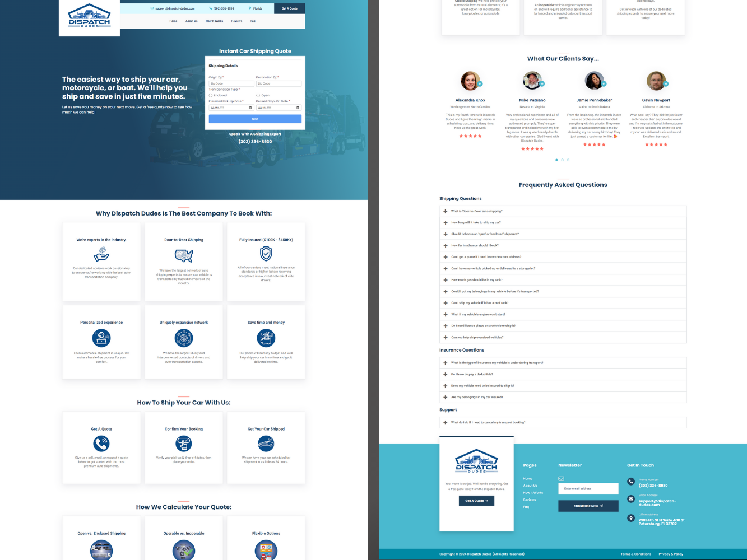The height and width of the screenshot is (560, 747).
Task: Click the calendar icon in the Desired Drop-Off Date field
Action: point(298,108)
